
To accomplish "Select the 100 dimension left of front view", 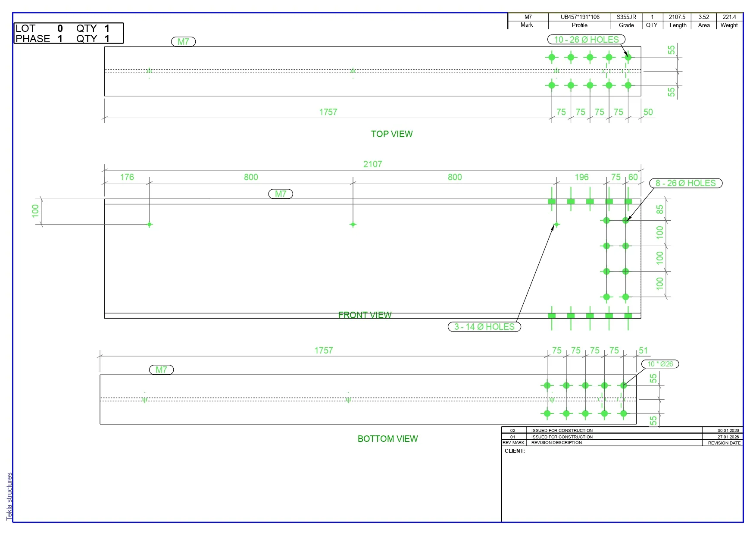I will pos(35,211).
